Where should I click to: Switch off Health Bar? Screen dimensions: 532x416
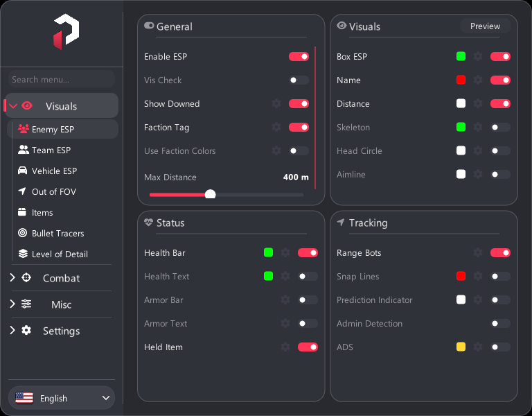point(308,252)
